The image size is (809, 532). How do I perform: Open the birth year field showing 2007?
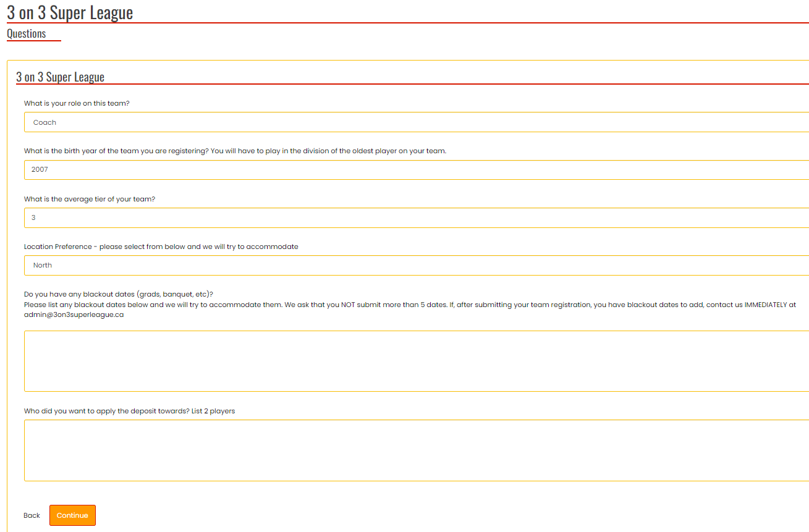(415, 170)
